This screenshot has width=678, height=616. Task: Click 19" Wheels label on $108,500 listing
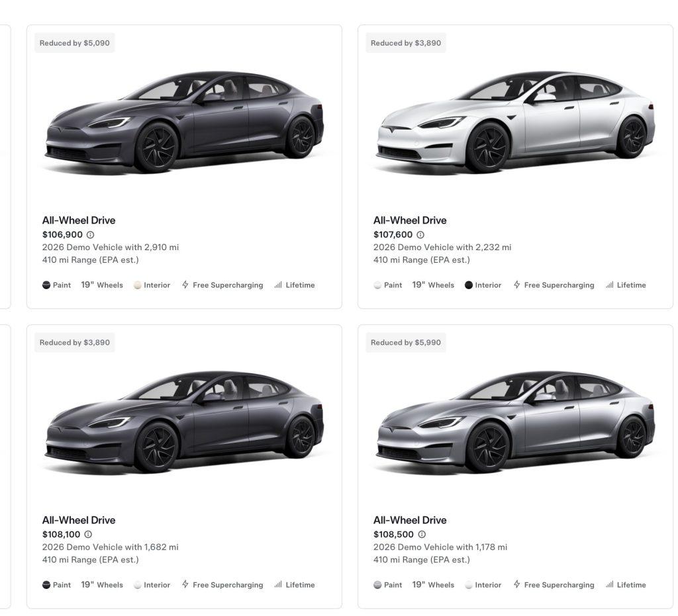433,585
